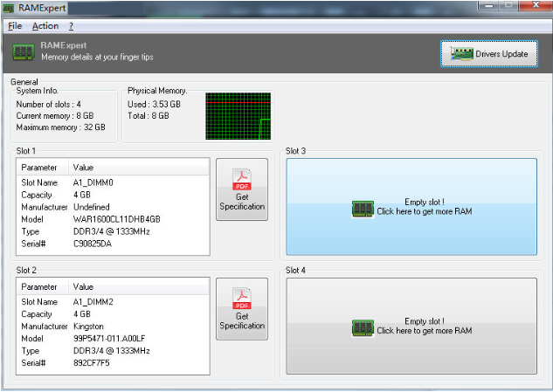Click the Drivers Update button
This screenshot has height=392, width=553.
pyautogui.click(x=489, y=54)
